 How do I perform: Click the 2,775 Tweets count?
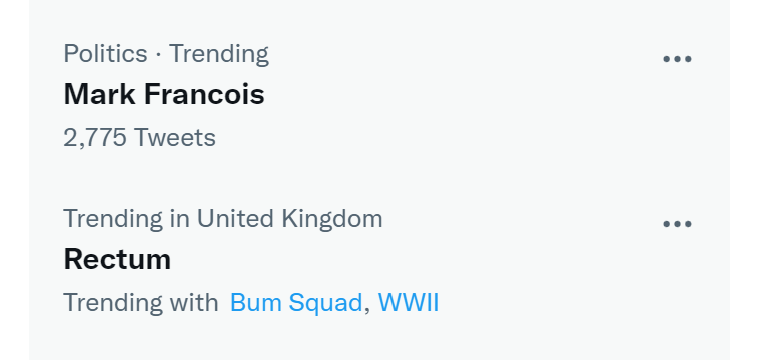pos(139,137)
